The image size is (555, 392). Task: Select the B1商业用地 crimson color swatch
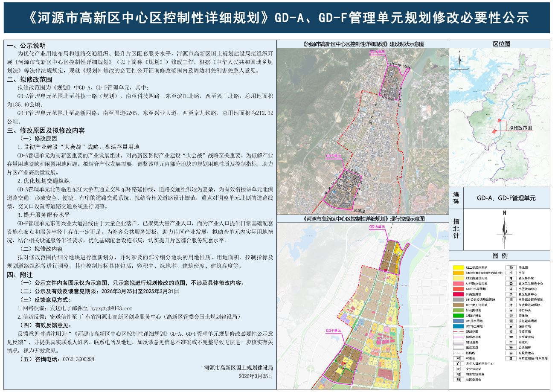coord(458,294)
